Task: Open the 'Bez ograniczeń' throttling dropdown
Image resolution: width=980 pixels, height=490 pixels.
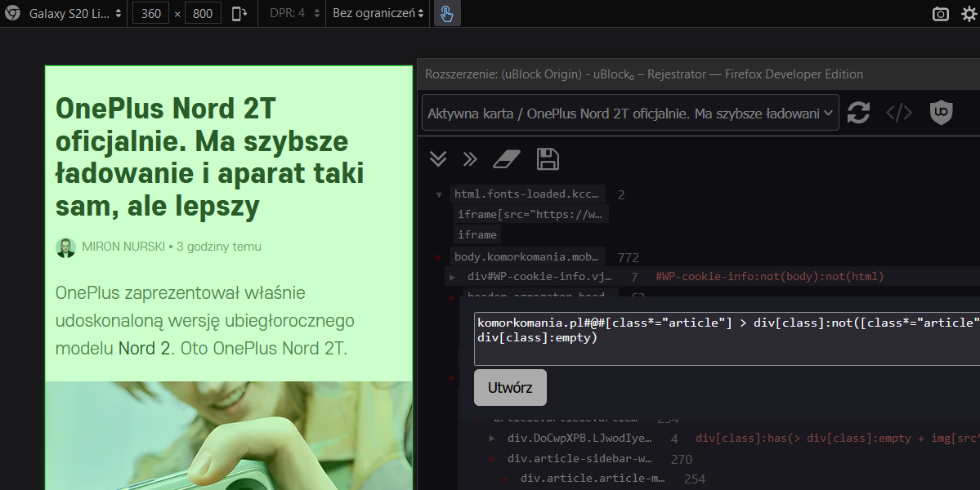Action: coord(378,13)
